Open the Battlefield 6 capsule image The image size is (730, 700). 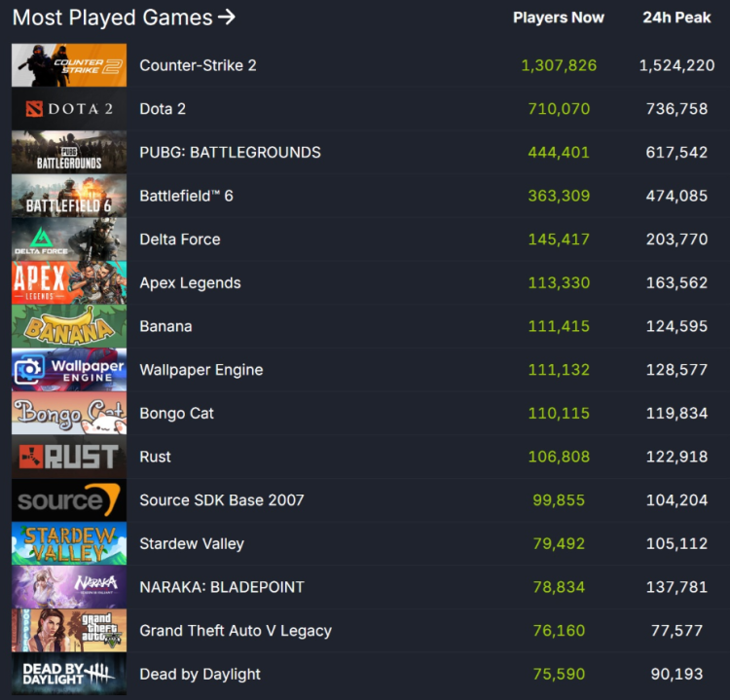69,196
